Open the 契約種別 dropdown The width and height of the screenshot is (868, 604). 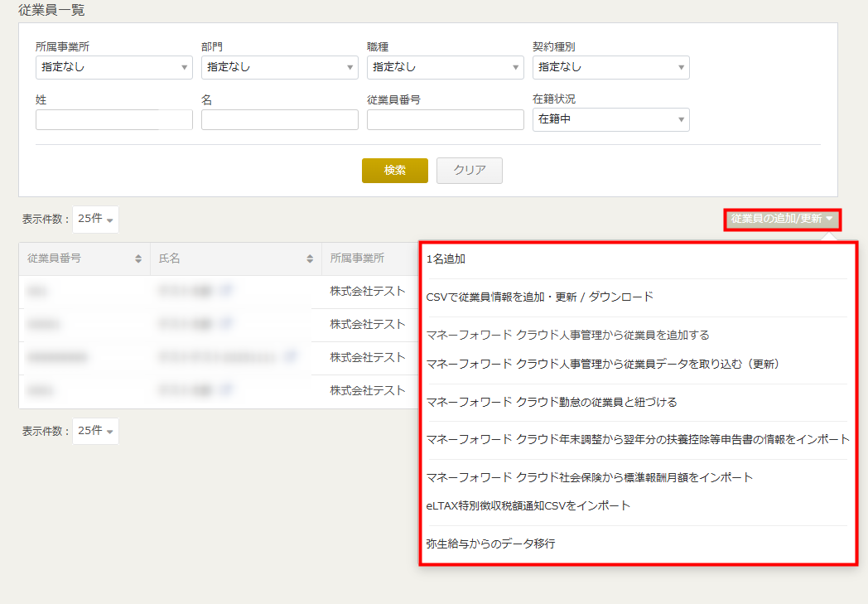click(x=610, y=67)
